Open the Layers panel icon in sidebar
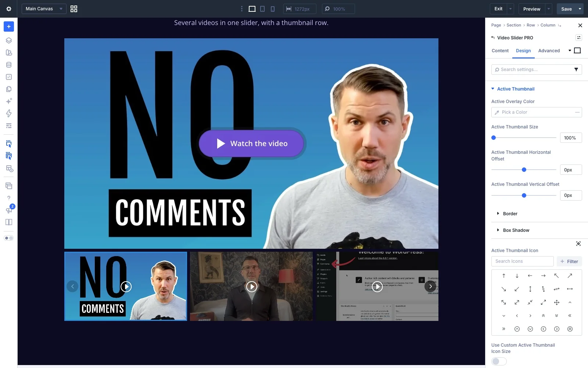Viewport: 588px width, 368px height. tap(9, 40)
